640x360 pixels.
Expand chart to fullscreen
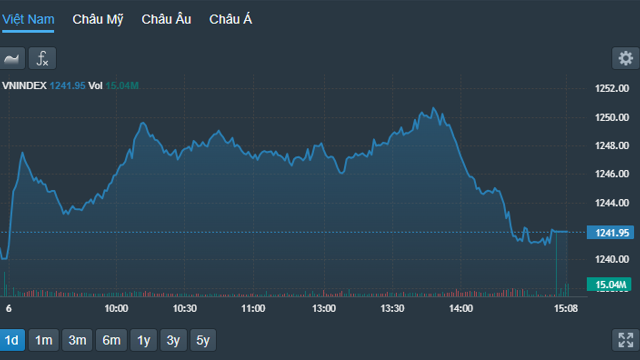[625, 340]
